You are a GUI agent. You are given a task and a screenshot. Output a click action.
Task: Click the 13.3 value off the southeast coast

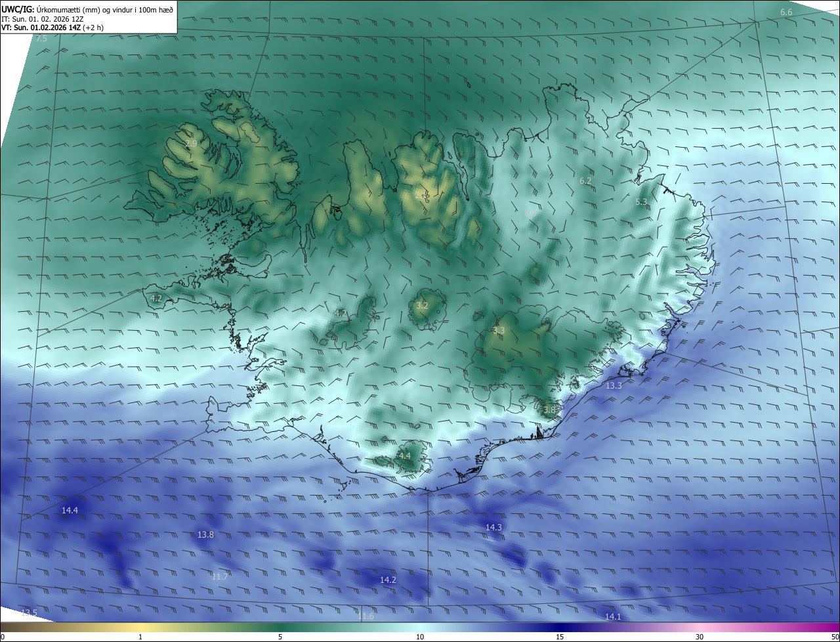[614, 386]
